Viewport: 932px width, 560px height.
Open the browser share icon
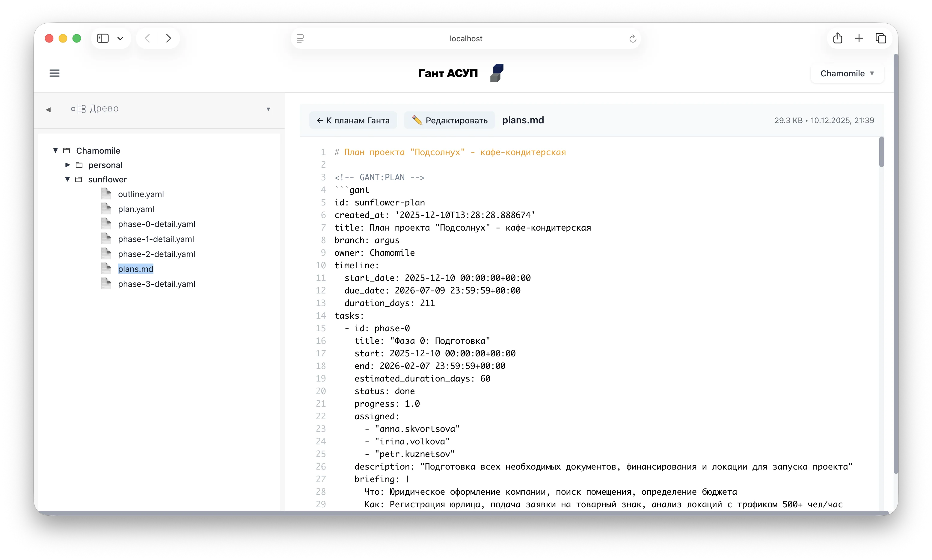[838, 39]
